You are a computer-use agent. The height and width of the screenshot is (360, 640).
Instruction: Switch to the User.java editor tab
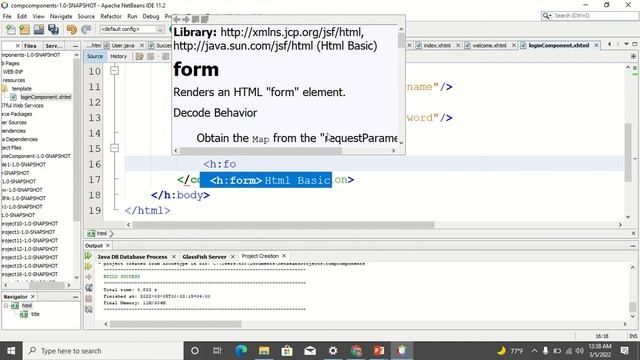(x=122, y=45)
